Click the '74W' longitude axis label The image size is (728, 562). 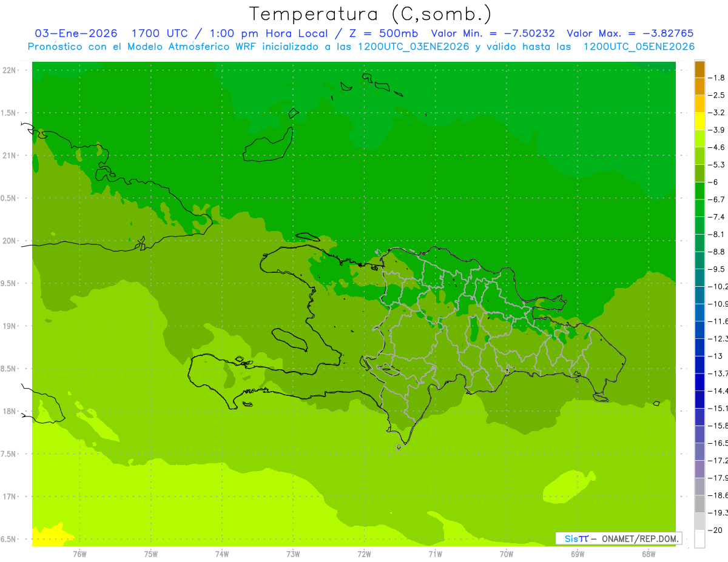[222, 555]
